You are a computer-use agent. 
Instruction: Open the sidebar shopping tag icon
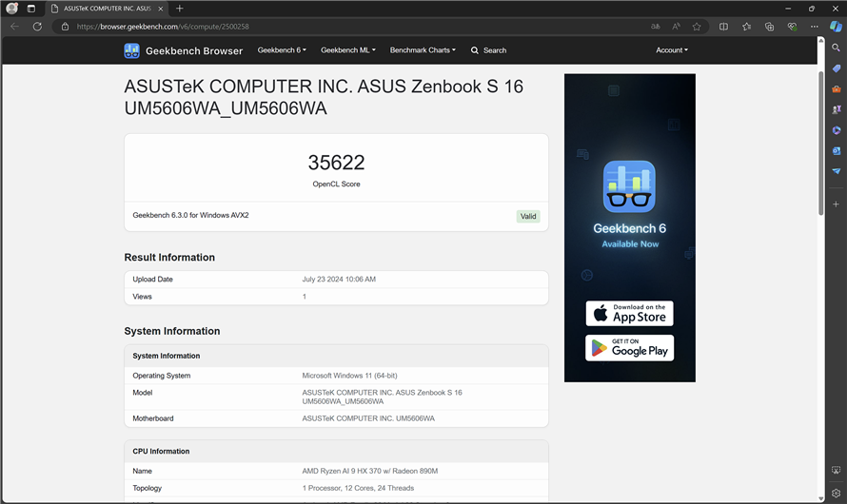click(x=837, y=68)
